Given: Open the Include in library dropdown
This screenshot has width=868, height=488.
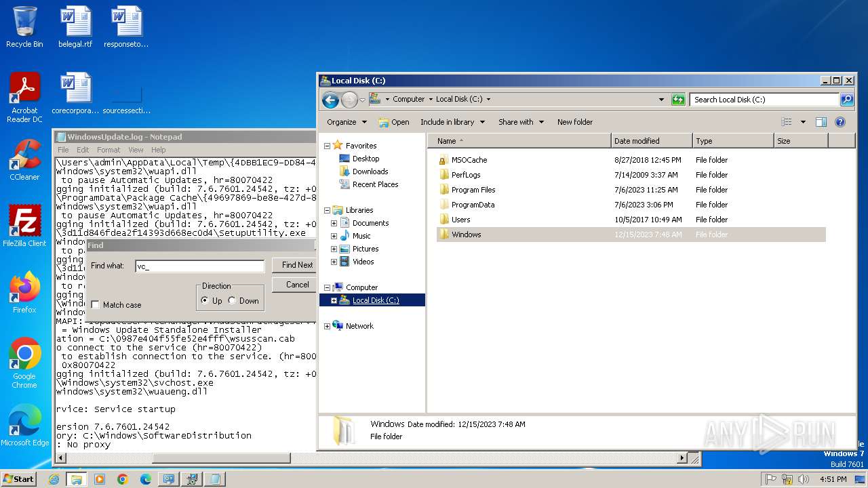Looking at the screenshot, I should [452, 122].
